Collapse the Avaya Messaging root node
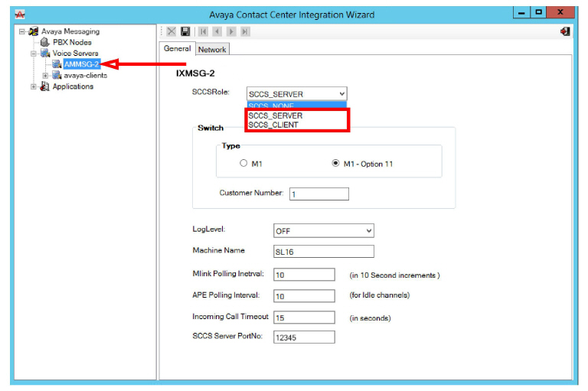 coord(22,31)
